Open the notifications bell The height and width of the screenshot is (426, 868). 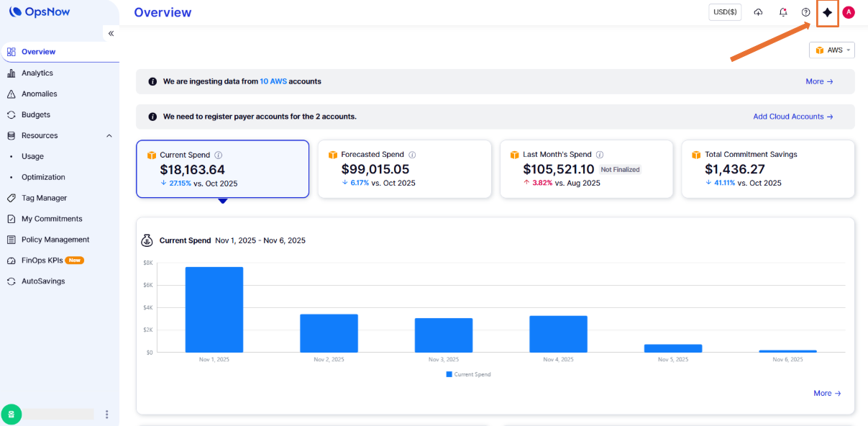pyautogui.click(x=783, y=12)
